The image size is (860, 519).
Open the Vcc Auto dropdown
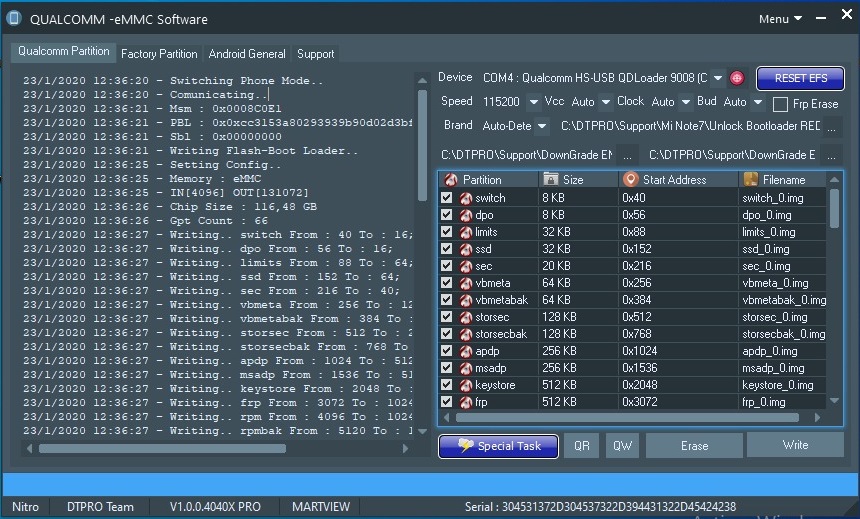(606, 102)
